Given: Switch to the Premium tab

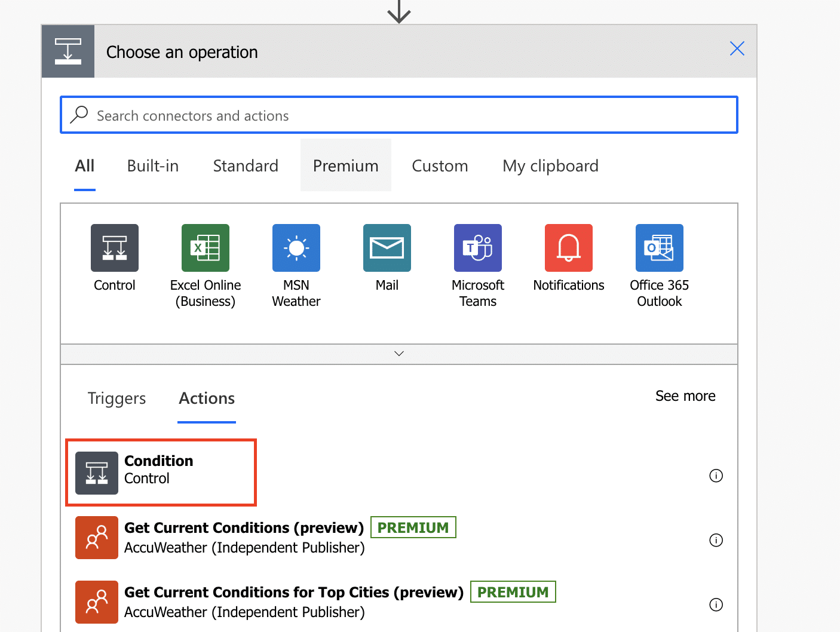Looking at the screenshot, I should pyautogui.click(x=346, y=165).
